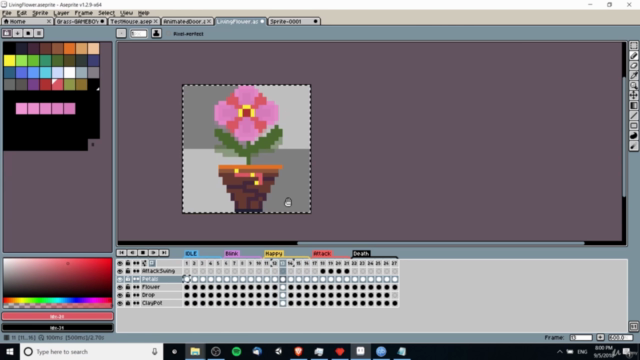The height and width of the screenshot is (360, 640).
Task: Go to the first frame
Action: (x=121, y=253)
